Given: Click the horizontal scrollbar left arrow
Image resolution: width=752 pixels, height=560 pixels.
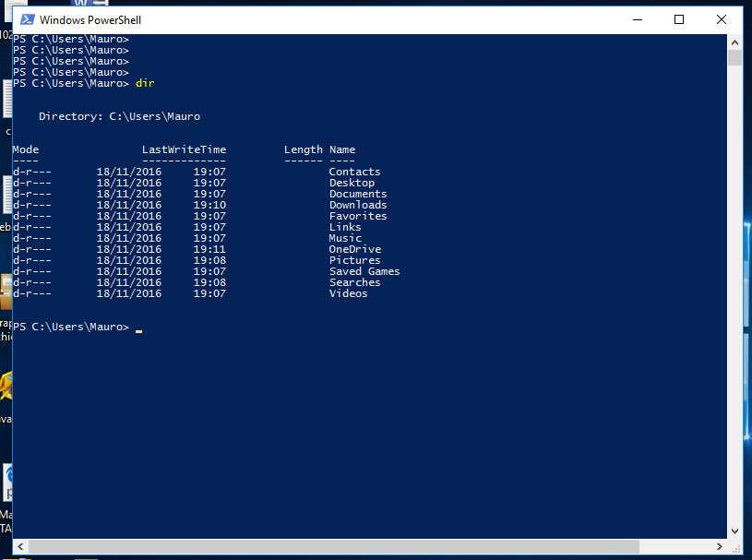Looking at the screenshot, I should click(x=20, y=546).
